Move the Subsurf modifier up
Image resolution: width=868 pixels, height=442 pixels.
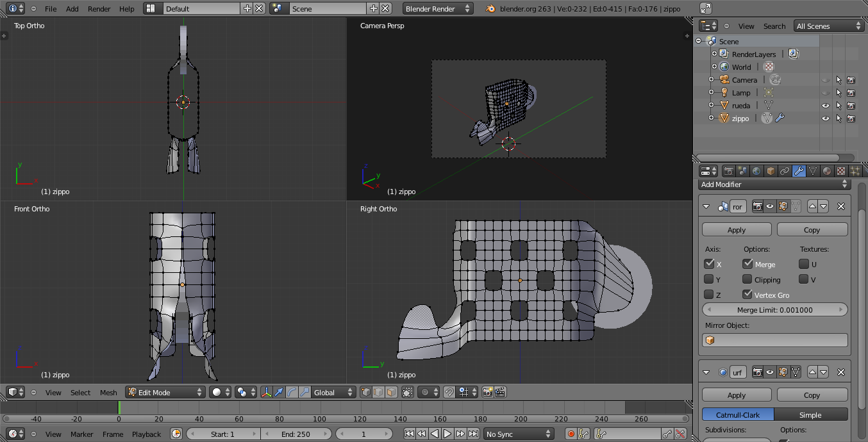point(812,372)
